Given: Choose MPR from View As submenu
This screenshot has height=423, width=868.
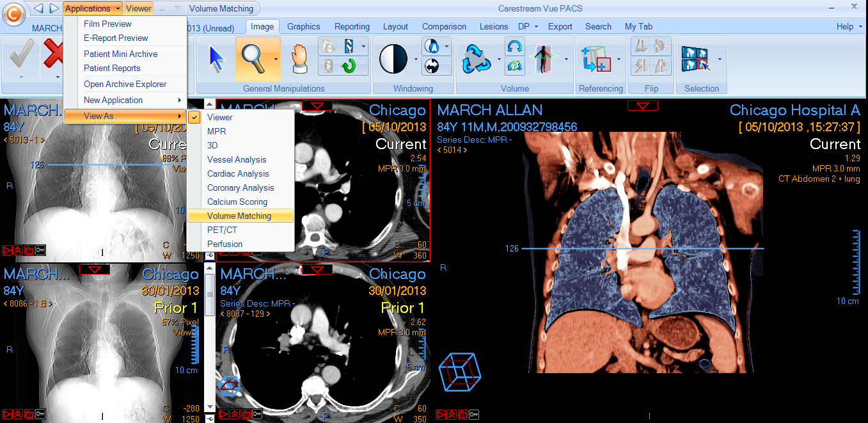Looking at the screenshot, I should 241,131.
